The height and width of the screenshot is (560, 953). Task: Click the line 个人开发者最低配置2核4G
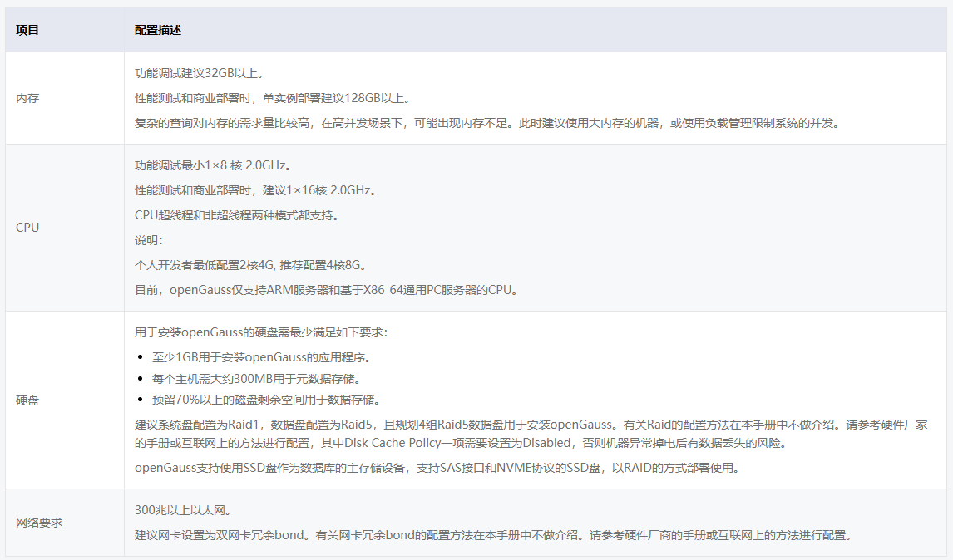pyautogui.click(x=251, y=265)
